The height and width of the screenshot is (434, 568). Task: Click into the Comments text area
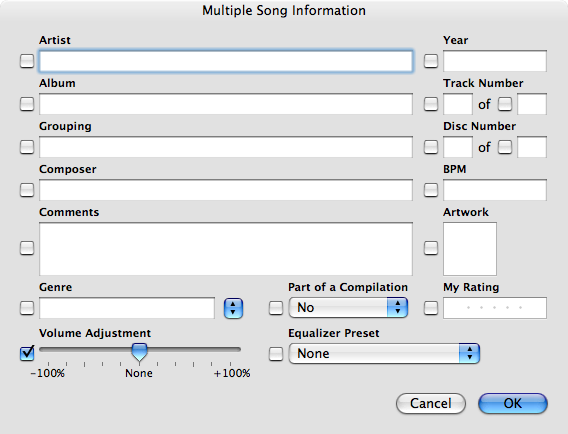[226, 249]
